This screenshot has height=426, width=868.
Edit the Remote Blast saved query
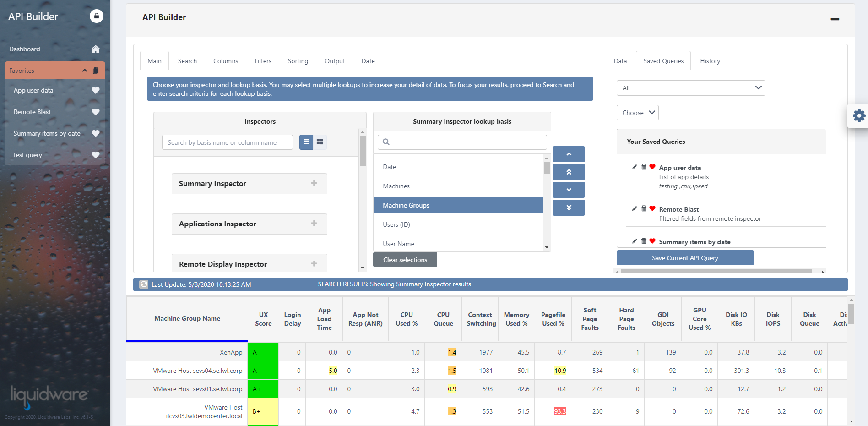[x=635, y=208]
